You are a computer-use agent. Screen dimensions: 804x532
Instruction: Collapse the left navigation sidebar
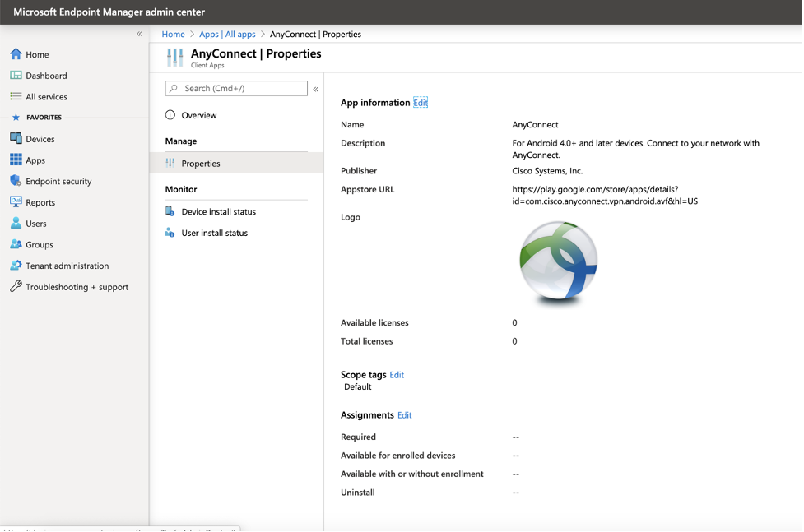(x=139, y=34)
